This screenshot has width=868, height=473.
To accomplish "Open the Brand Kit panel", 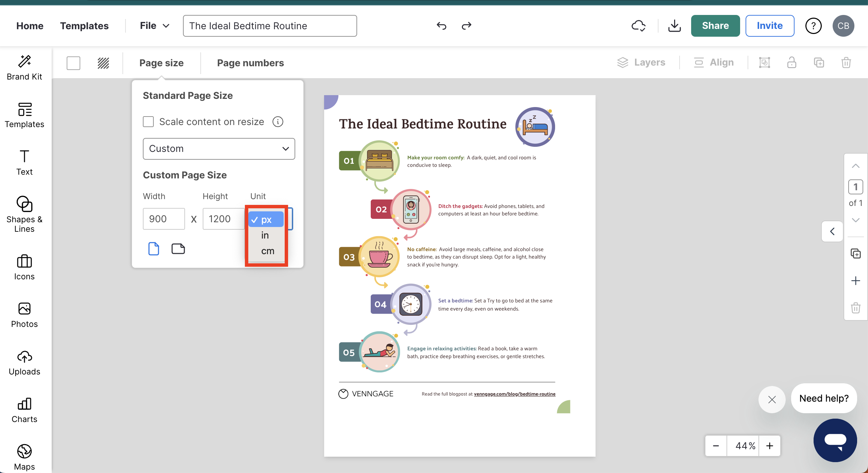I will click(24, 68).
